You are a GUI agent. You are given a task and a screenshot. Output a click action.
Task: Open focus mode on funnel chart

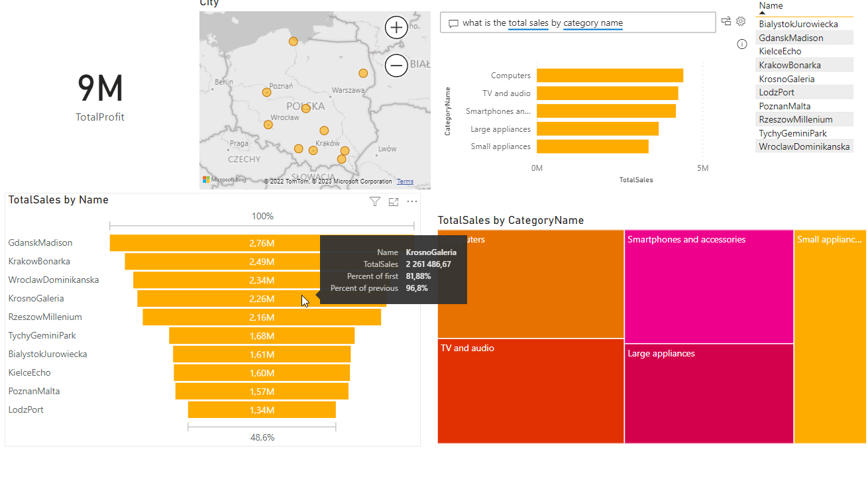point(394,201)
